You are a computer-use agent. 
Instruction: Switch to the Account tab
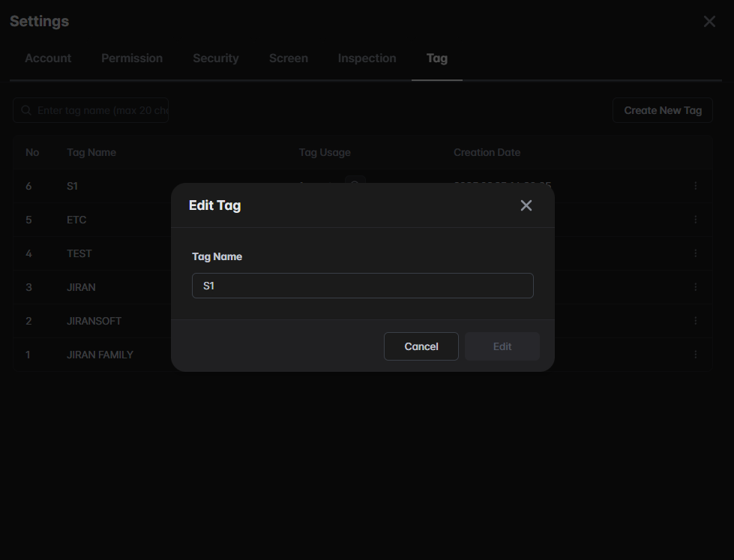[x=48, y=58]
